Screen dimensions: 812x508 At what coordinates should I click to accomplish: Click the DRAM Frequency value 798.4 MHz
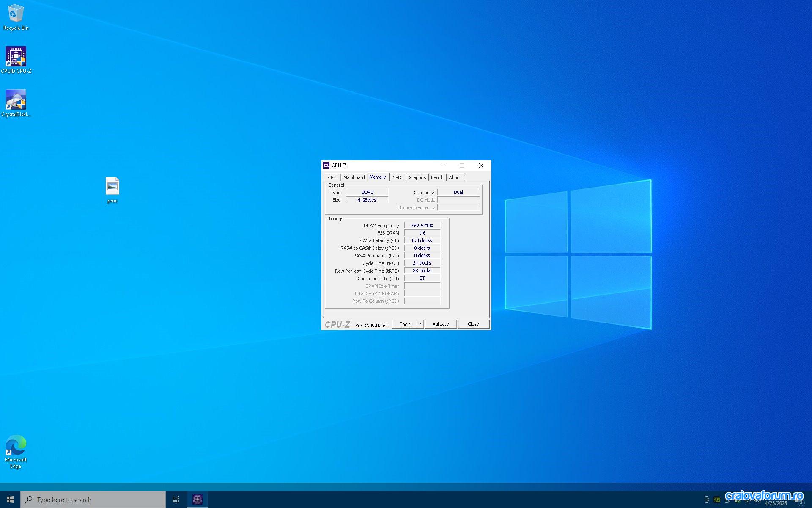tap(422, 225)
